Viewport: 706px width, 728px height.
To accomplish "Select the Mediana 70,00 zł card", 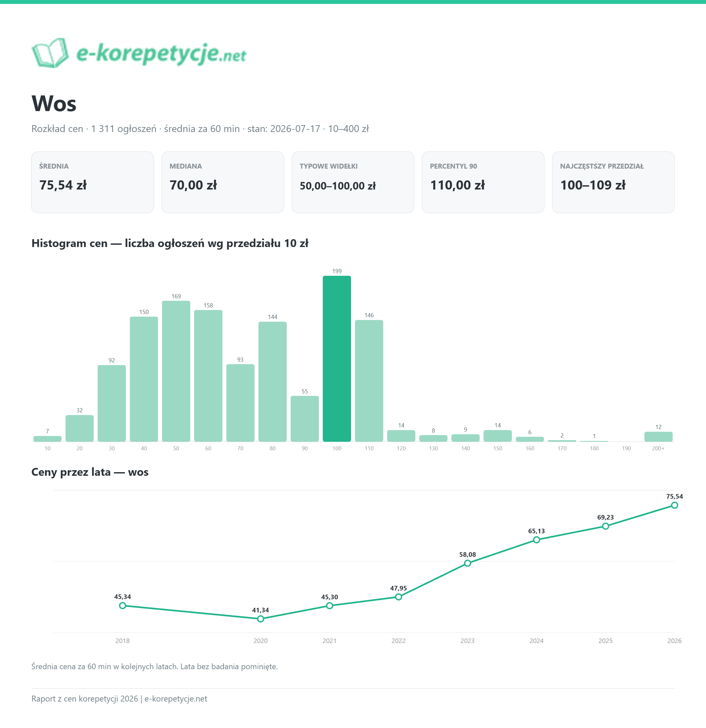I will [223, 182].
